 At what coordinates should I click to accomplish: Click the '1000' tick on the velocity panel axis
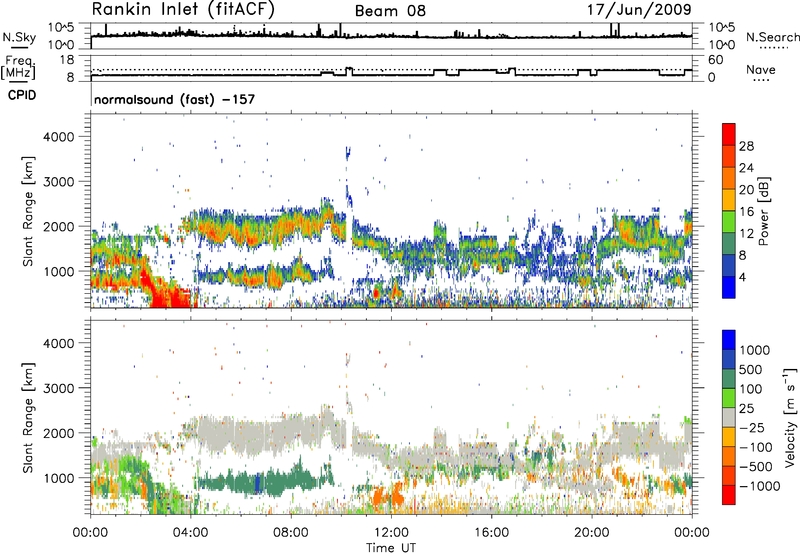(x=59, y=478)
